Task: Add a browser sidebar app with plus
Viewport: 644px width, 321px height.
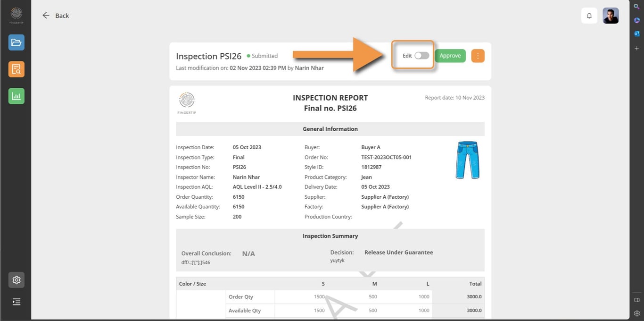Action: click(x=636, y=48)
